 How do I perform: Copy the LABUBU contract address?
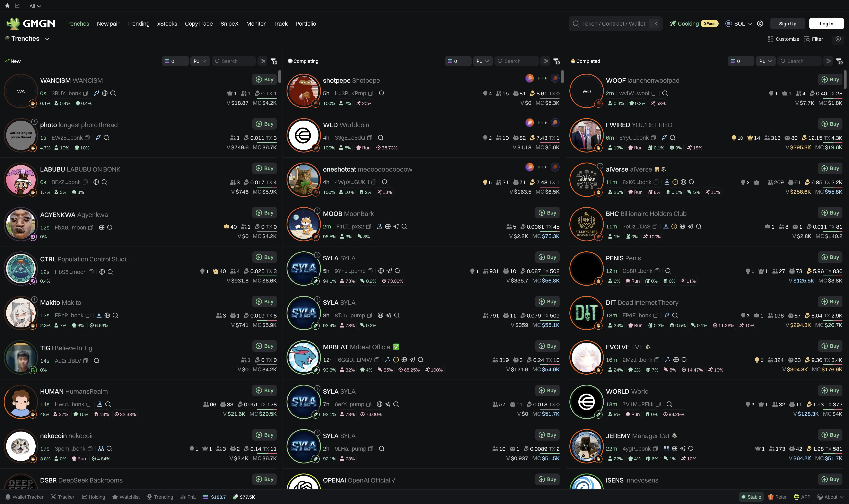[85, 182]
